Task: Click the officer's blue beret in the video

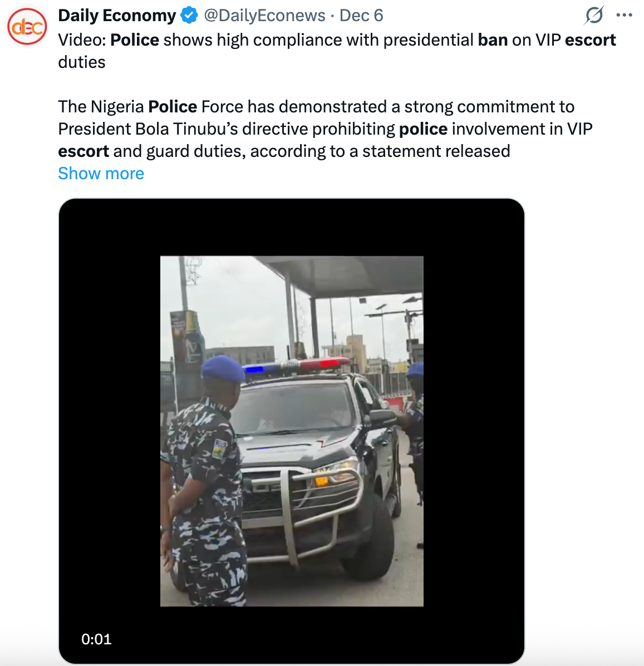Action: [222, 368]
